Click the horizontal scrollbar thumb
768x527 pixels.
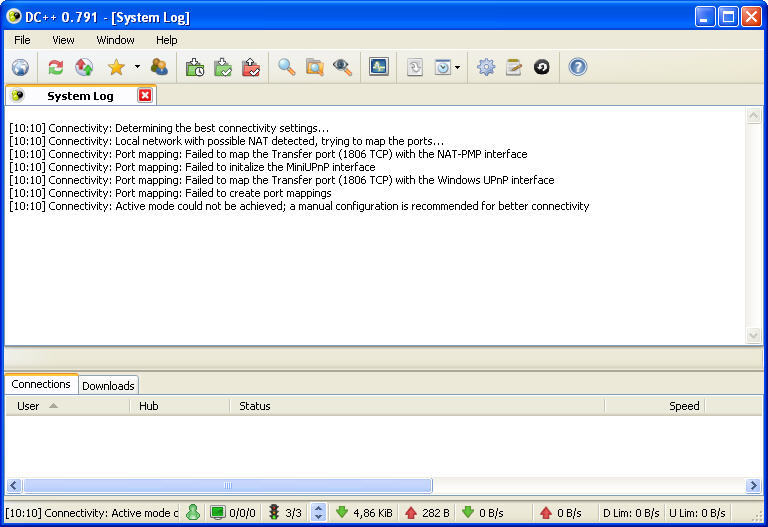(x=228, y=485)
